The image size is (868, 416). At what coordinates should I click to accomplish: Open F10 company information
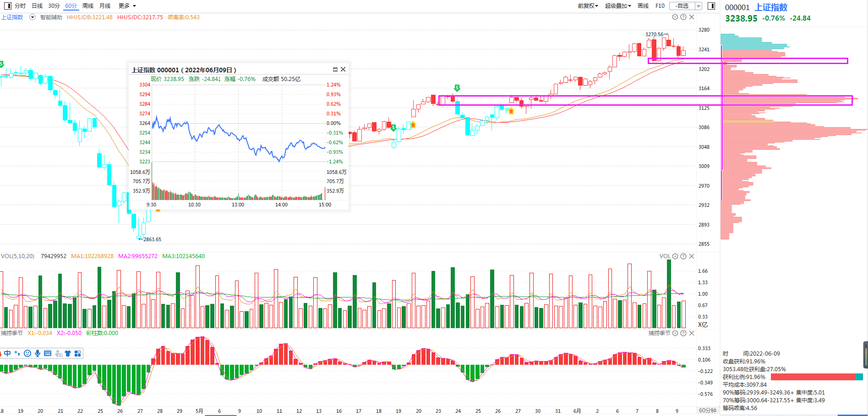coord(660,6)
